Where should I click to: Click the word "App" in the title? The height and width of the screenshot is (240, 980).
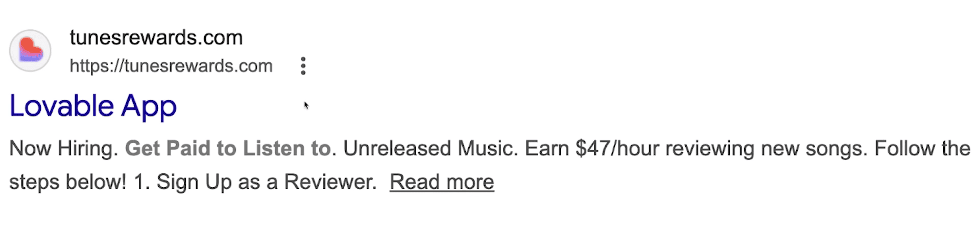point(149,106)
